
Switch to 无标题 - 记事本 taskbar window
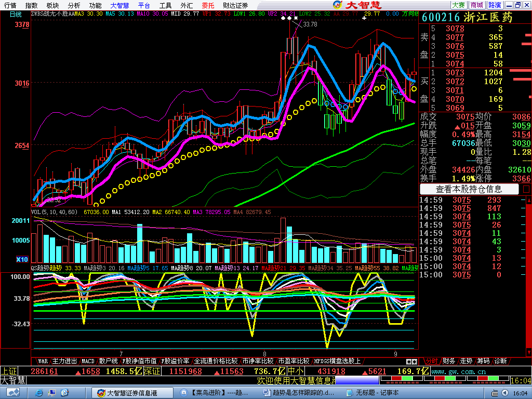pos(373,393)
